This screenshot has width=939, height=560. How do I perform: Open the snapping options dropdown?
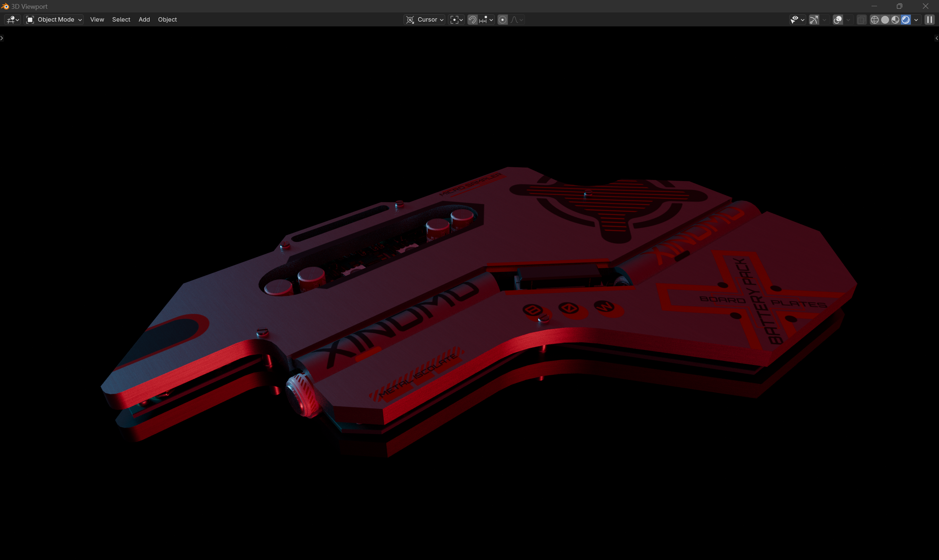(x=486, y=20)
